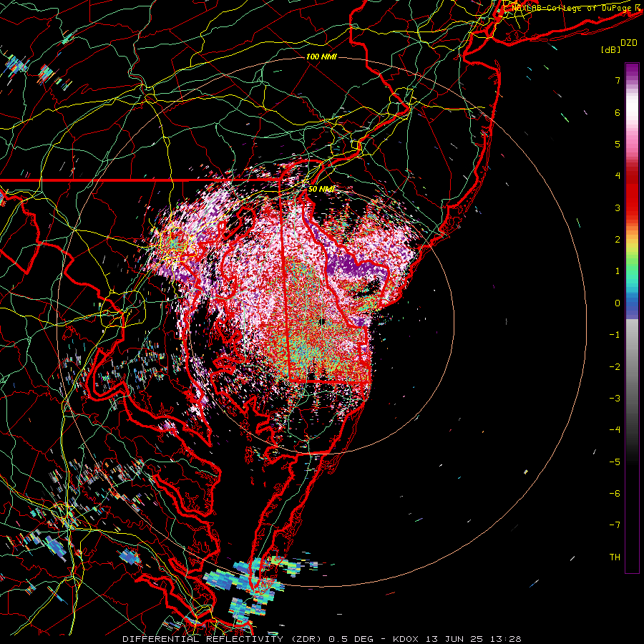Click the '6' value on the color scale
This screenshot has height=644, width=644.
pyautogui.click(x=618, y=112)
